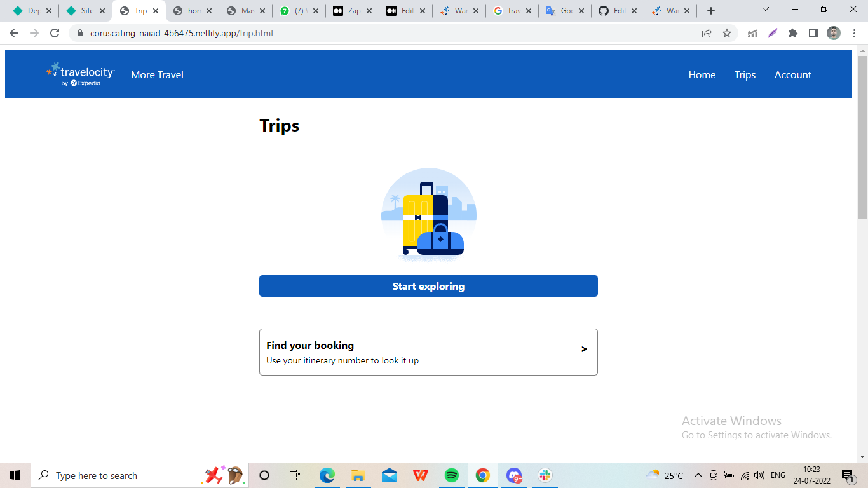This screenshot has height=488, width=868.
Task: Open the Chrome customize dropdown arrow near tabs
Action: coord(765,10)
